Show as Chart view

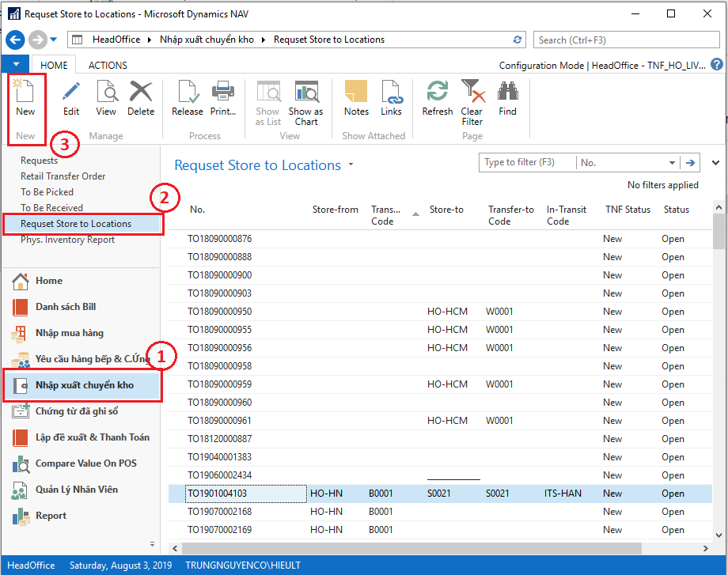click(306, 103)
